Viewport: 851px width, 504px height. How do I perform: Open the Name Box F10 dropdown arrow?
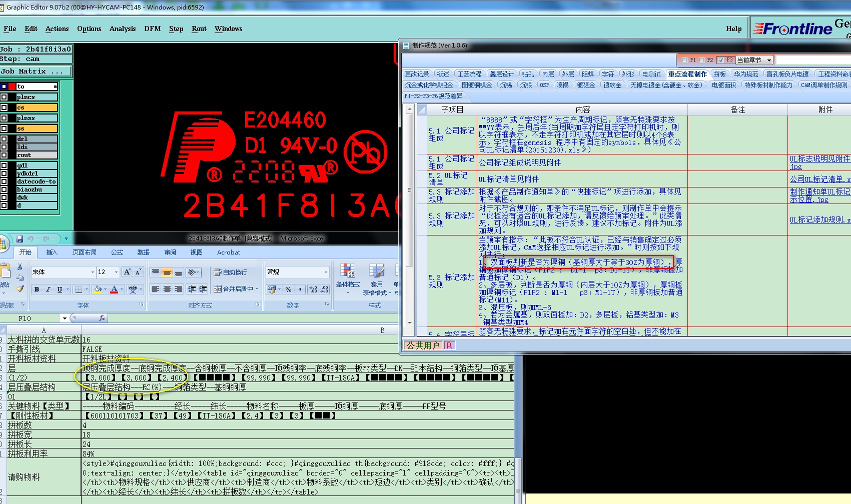pos(65,318)
